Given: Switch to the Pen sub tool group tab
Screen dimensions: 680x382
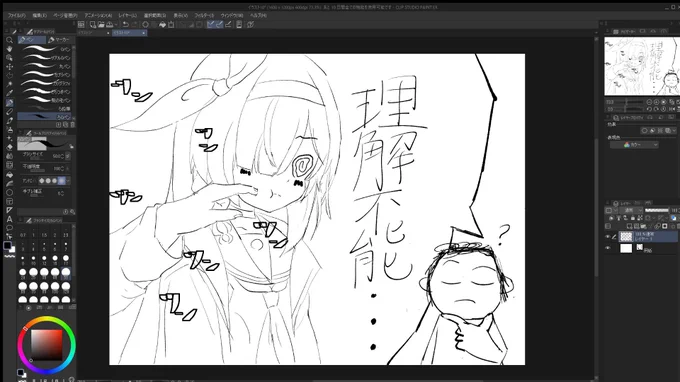Looking at the screenshot, I should point(32,39).
